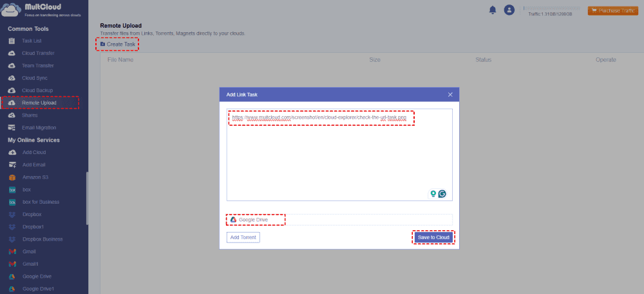The width and height of the screenshot is (644, 294).
Task: Click the Dropbox Business icon
Action: coord(12,239)
